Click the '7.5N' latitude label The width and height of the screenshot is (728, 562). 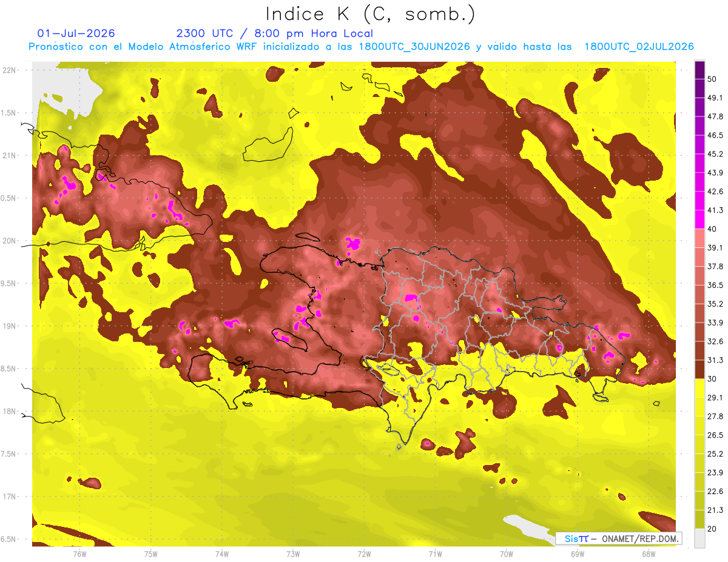click(x=8, y=453)
